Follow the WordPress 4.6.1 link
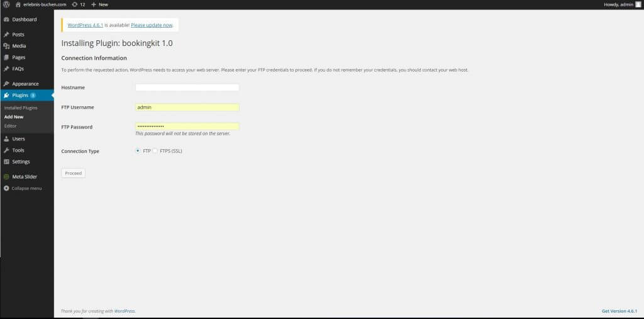 86,25
